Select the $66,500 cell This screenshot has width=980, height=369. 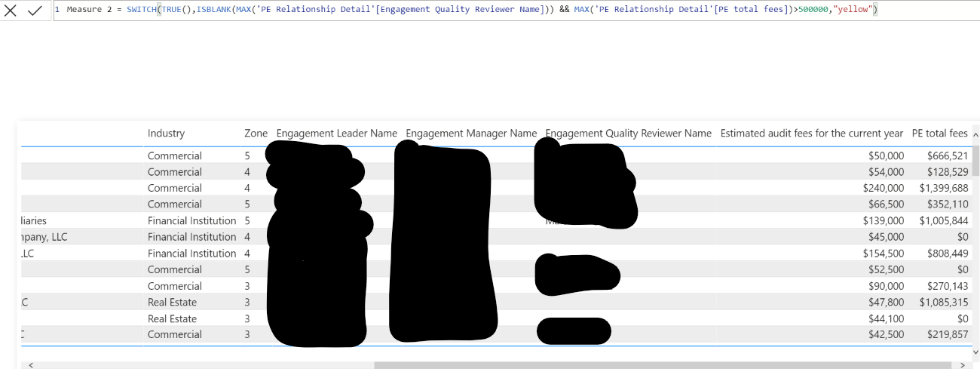click(886, 204)
